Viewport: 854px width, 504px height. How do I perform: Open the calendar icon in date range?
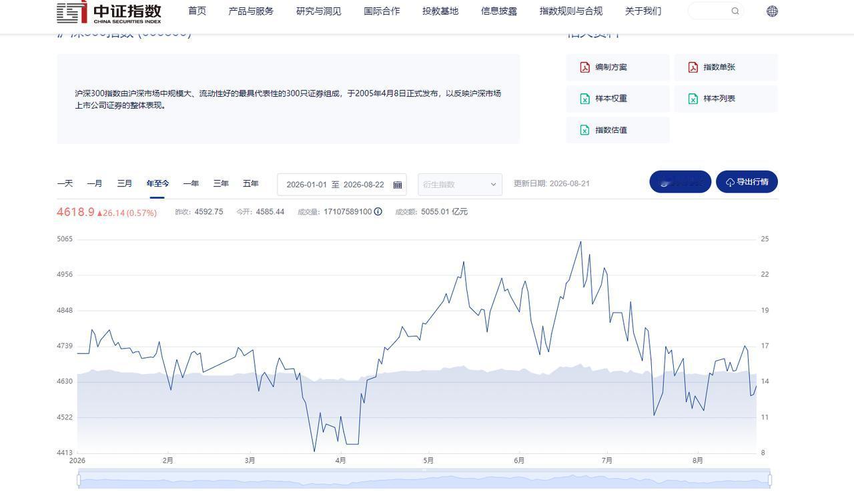click(398, 185)
